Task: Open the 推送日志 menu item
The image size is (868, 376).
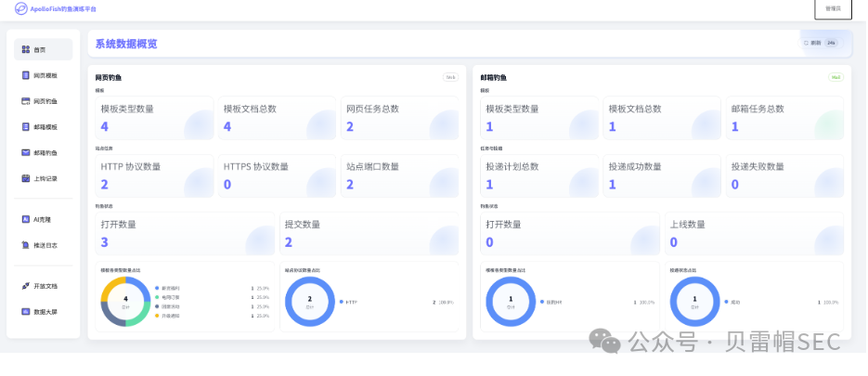Action: click(44, 245)
